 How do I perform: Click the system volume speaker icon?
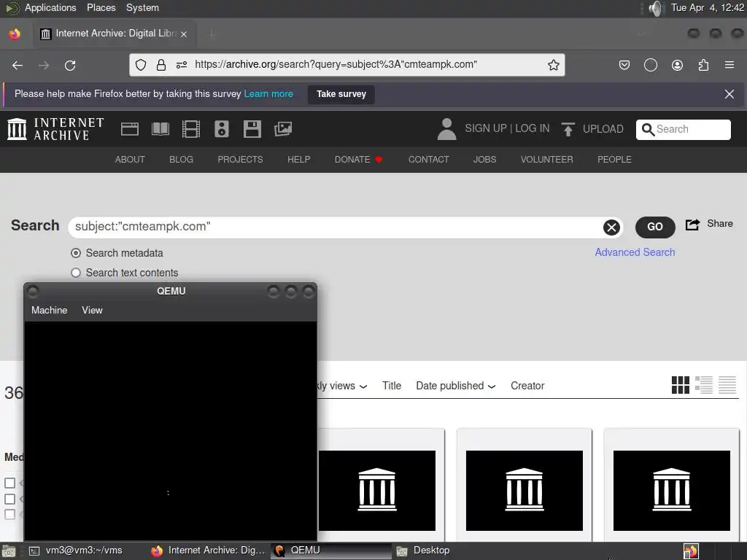click(x=656, y=8)
